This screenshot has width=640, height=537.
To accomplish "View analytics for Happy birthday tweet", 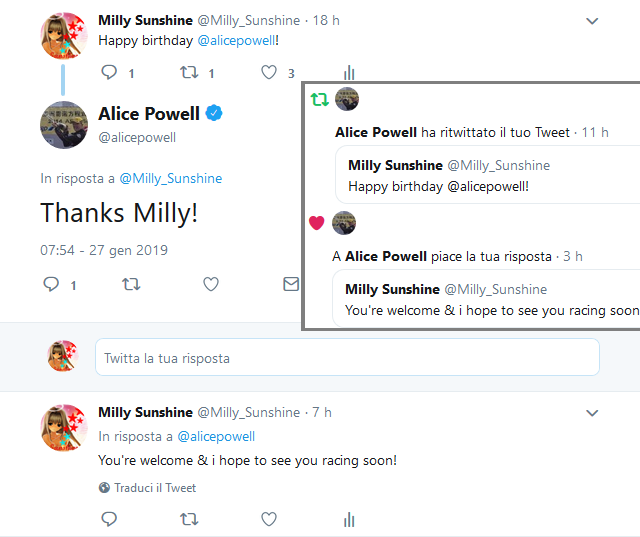I will [x=349, y=72].
